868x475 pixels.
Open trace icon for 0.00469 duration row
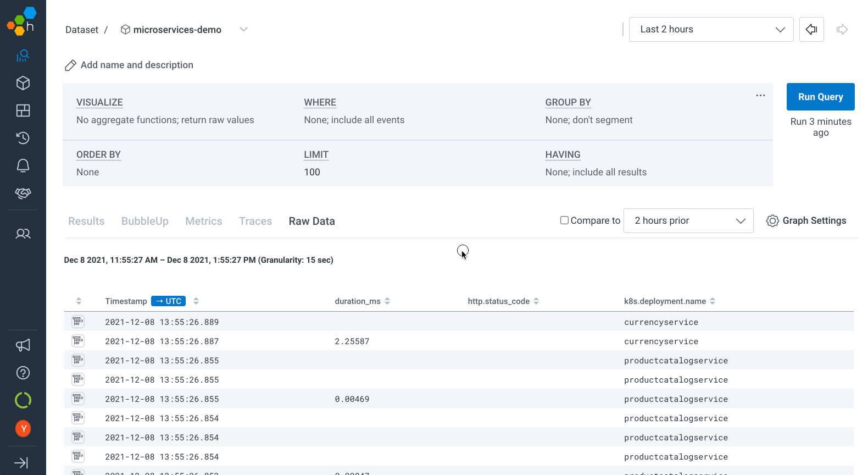click(78, 399)
